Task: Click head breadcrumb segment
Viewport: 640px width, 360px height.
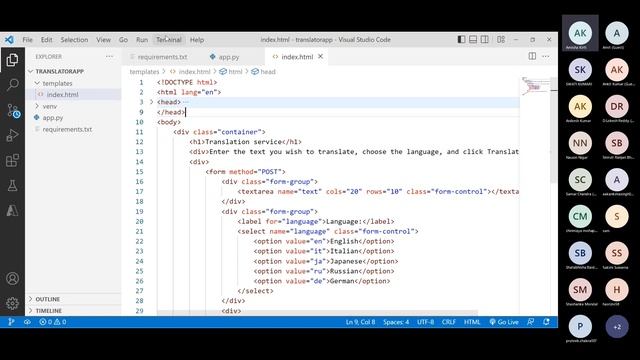Action: coord(268,71)
